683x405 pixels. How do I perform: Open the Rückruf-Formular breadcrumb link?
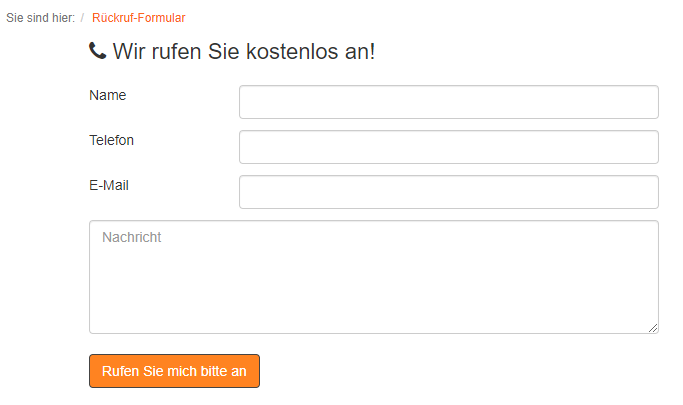[139, 18]
